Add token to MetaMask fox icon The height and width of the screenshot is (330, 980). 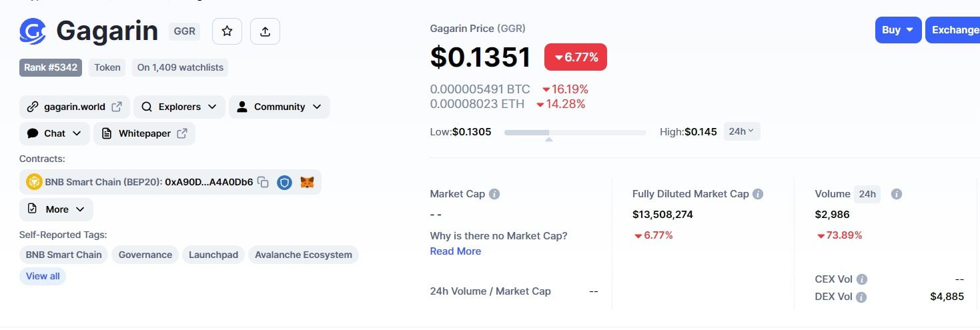point(307,182)
